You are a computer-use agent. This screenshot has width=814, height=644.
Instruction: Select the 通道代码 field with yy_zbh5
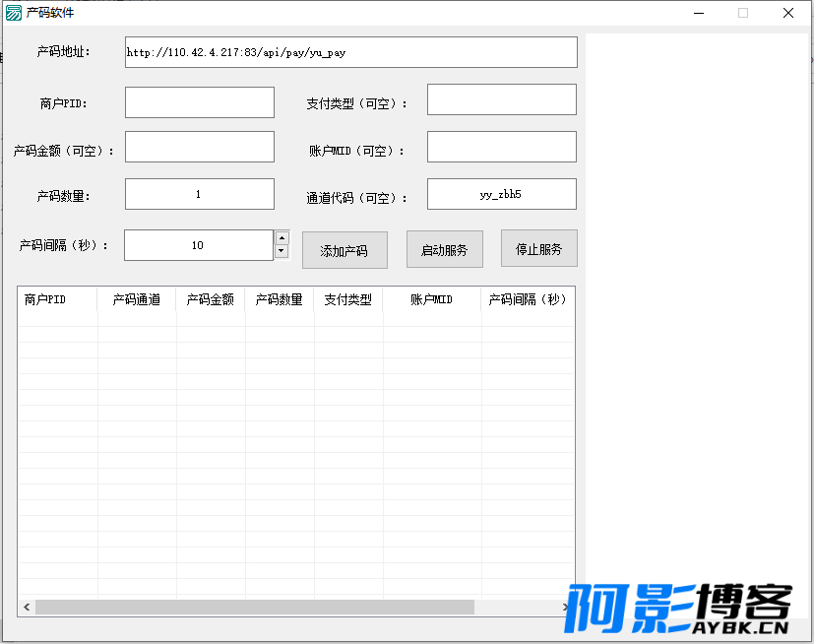click(502, 194)
